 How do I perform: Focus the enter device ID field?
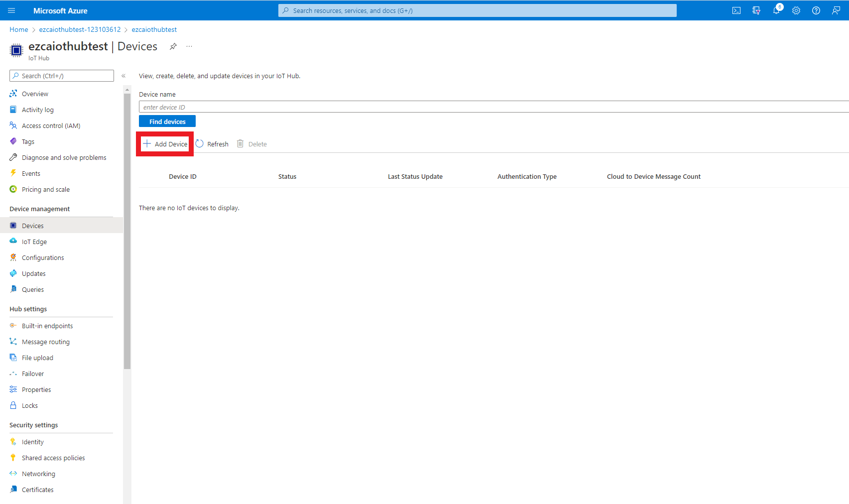click(x=494, y=107)
